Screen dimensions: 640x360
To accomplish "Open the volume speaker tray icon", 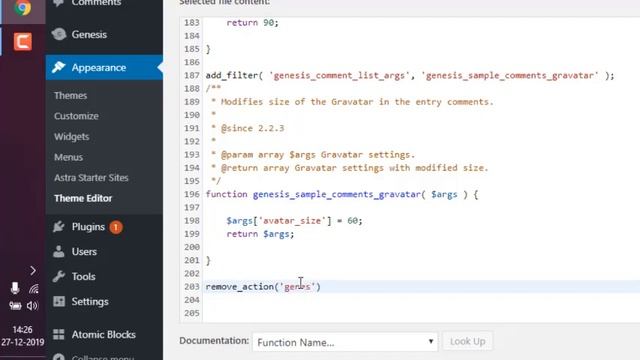I will [x=33, y=306].
